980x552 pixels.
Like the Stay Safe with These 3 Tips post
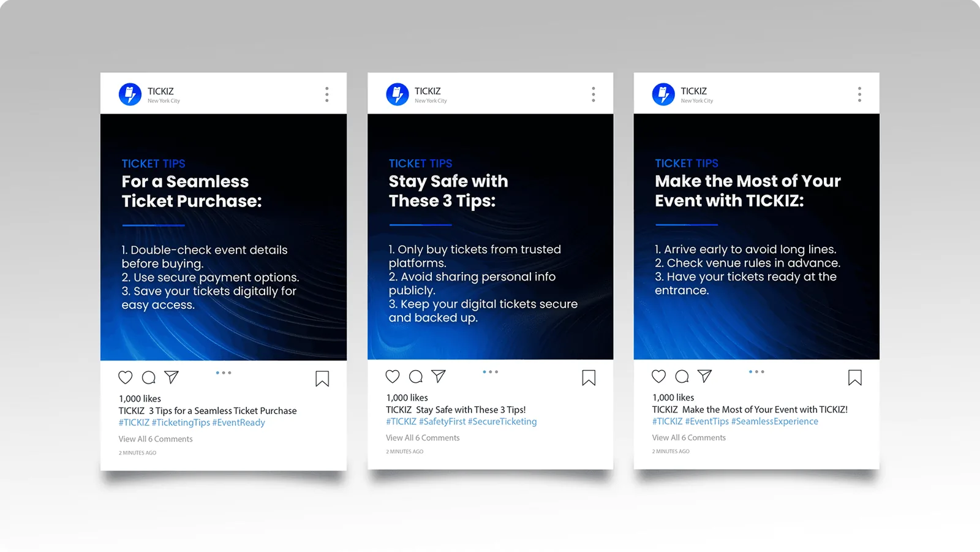393,377
